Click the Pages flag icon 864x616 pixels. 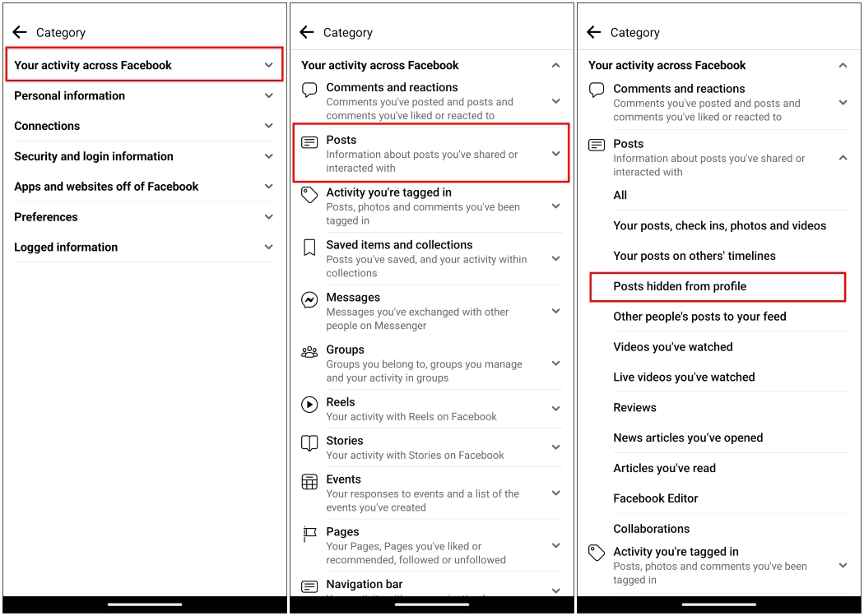309,533
